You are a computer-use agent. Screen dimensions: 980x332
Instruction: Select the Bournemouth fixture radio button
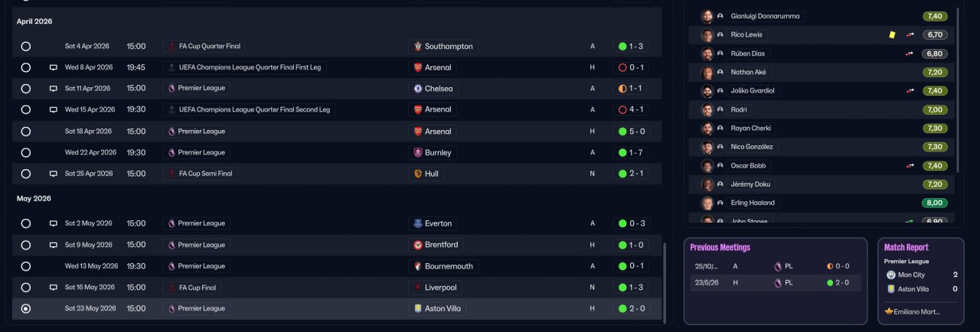click(26, 266)
